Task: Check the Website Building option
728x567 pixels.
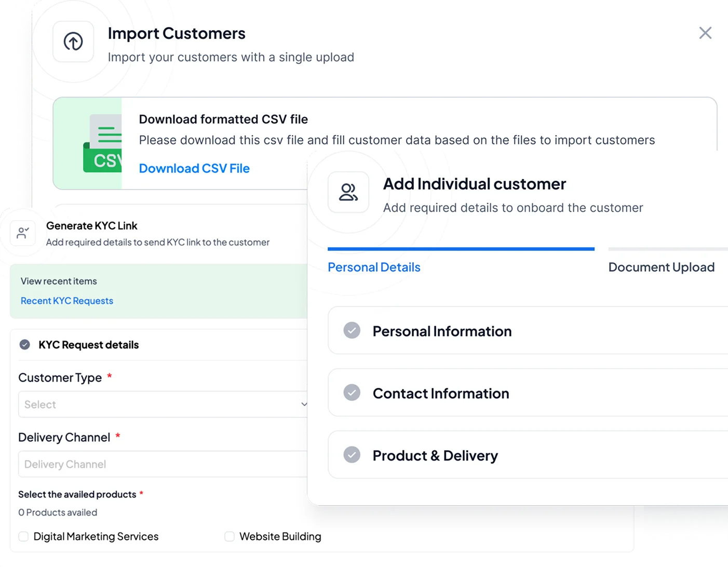Action: coord(229,536)
